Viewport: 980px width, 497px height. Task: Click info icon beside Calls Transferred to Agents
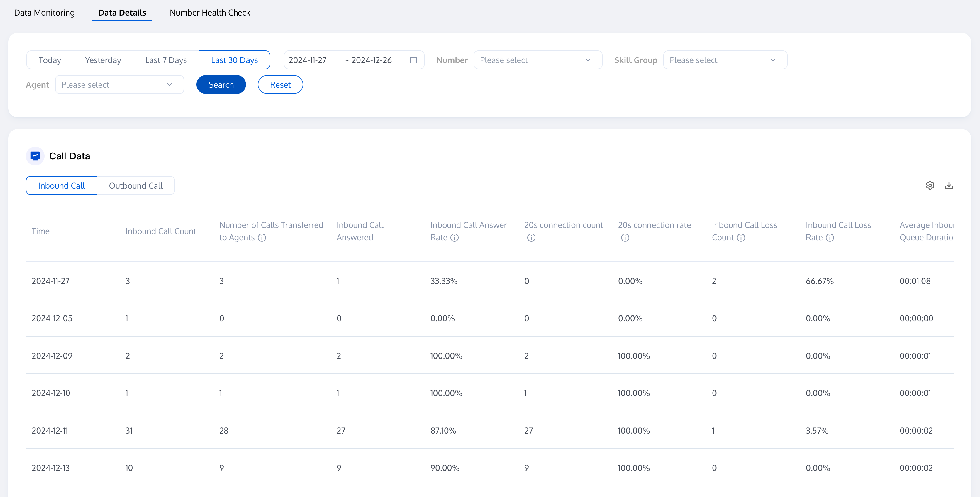262,237
